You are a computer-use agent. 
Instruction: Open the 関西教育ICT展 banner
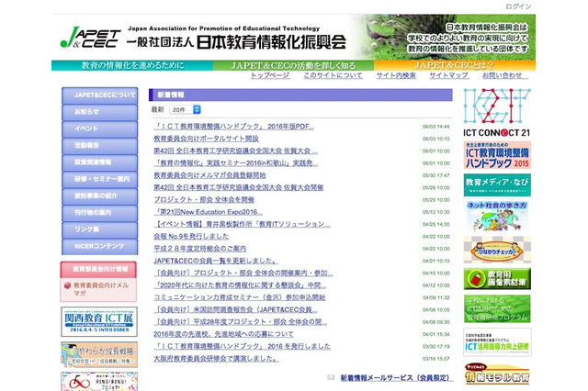(99, 322)
